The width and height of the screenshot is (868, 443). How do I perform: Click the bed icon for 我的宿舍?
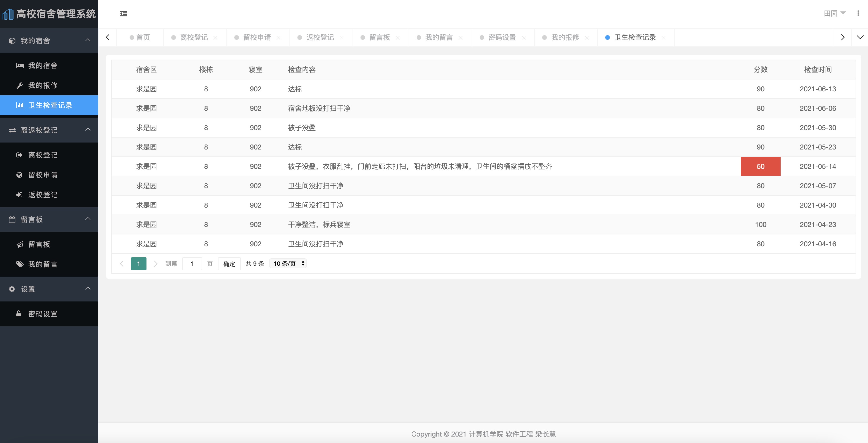point(20,66)
